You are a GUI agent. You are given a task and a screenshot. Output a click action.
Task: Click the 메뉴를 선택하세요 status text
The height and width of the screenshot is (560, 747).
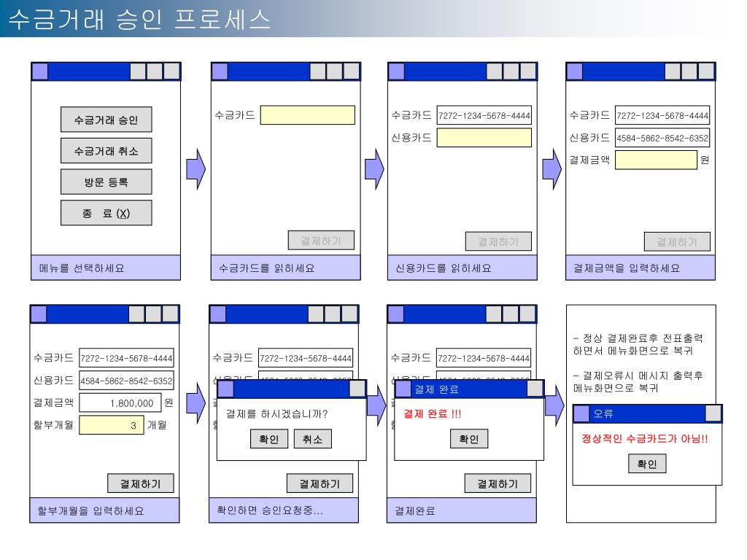tap(82, 268)
